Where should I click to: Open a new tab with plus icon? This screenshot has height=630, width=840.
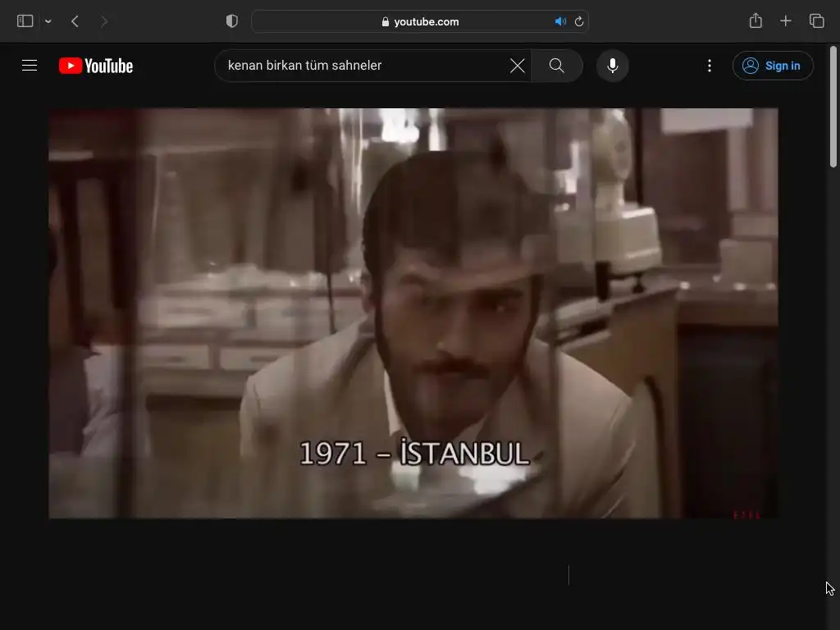785,21
